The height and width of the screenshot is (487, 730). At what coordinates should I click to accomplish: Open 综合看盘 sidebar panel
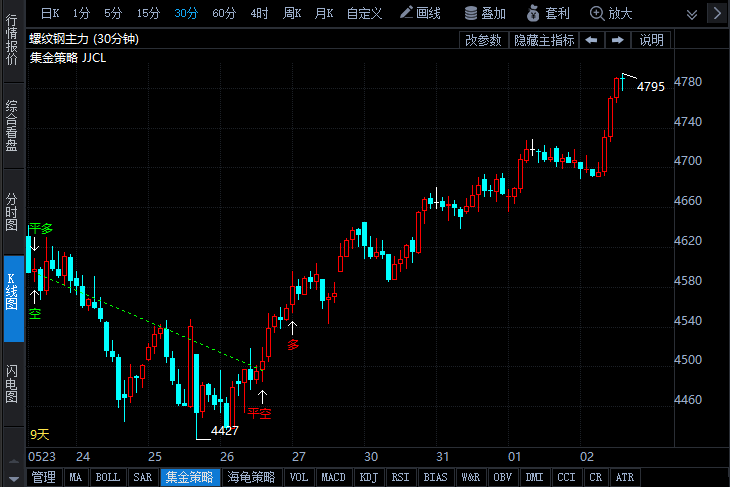click(12, 126)
